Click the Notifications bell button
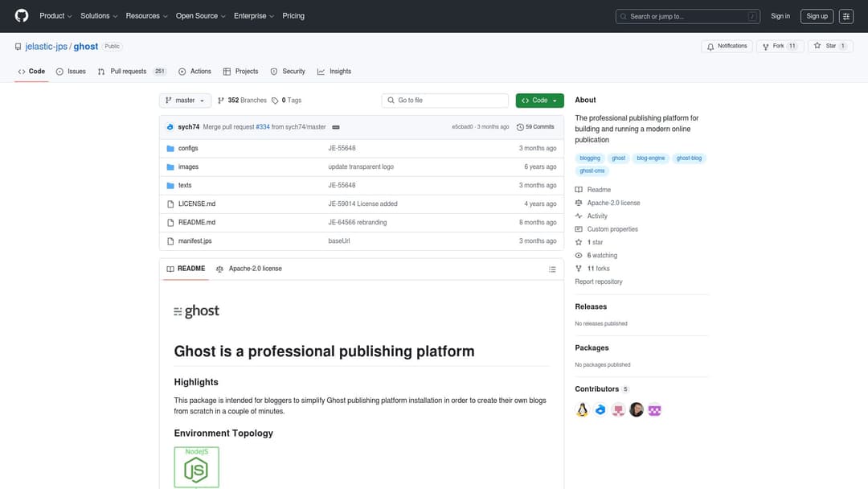The image size is (868, 489). pos(727,47)
